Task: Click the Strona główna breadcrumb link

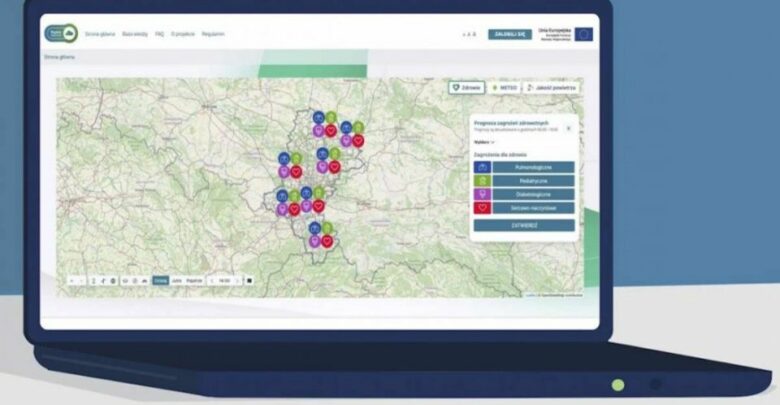Action: click(x=60, y=57)
